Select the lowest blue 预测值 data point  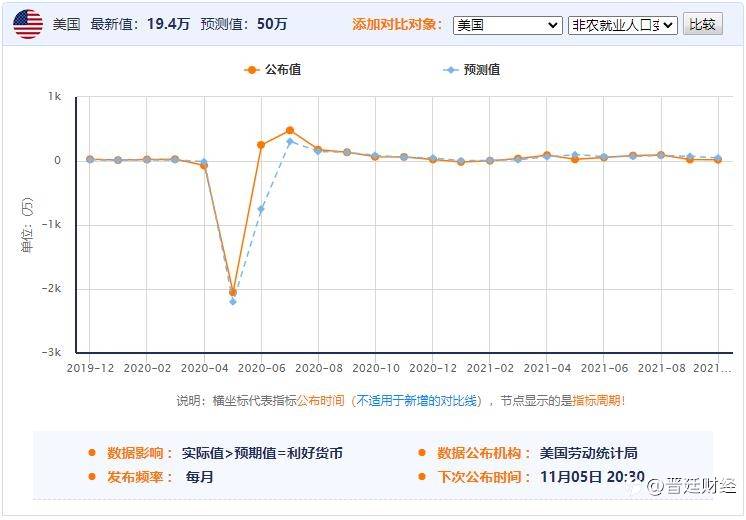pyautogui.click(x=233, y=302)
